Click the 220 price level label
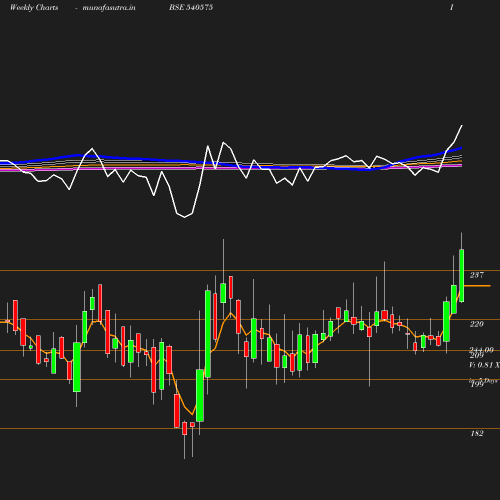The height and width of the screenshot is (500, 500). 477,324
